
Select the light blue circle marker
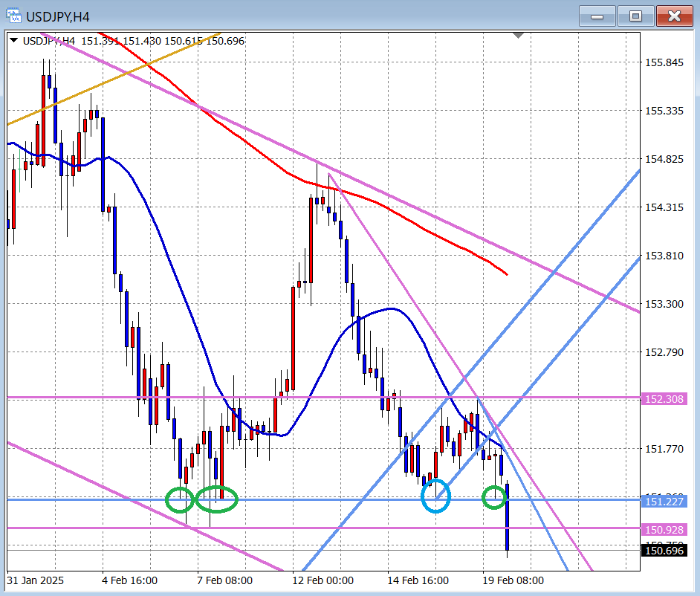click(436, 497)
